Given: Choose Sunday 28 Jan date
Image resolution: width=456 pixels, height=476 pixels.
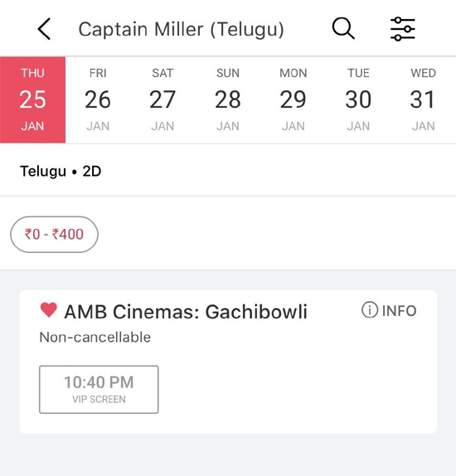Looking at the screenshot, I should 228,100.
